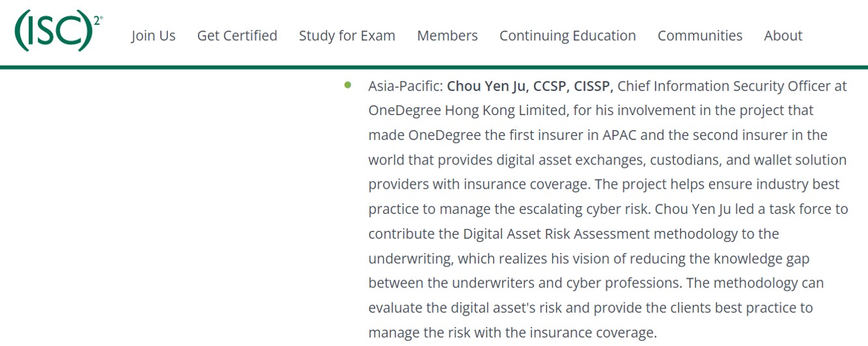Screen dimensions: 868x346
Task: Select Get Certified in navigation
Action: 237,36
